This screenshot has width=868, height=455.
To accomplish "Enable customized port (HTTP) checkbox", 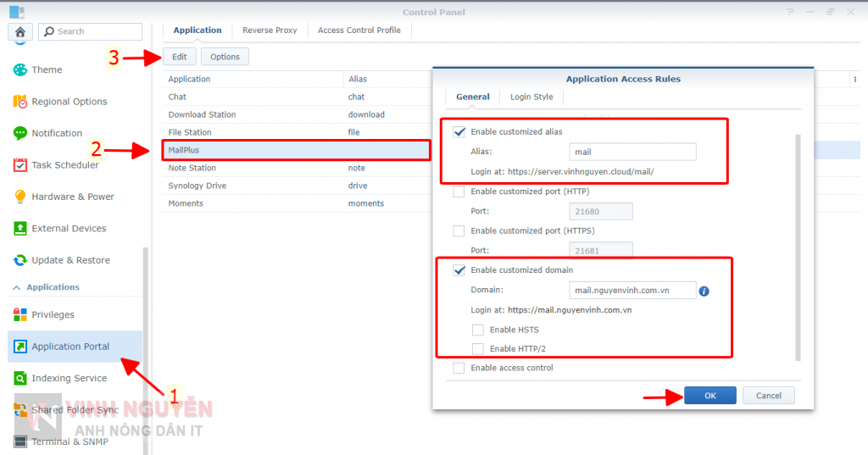I will coord(459,191).
